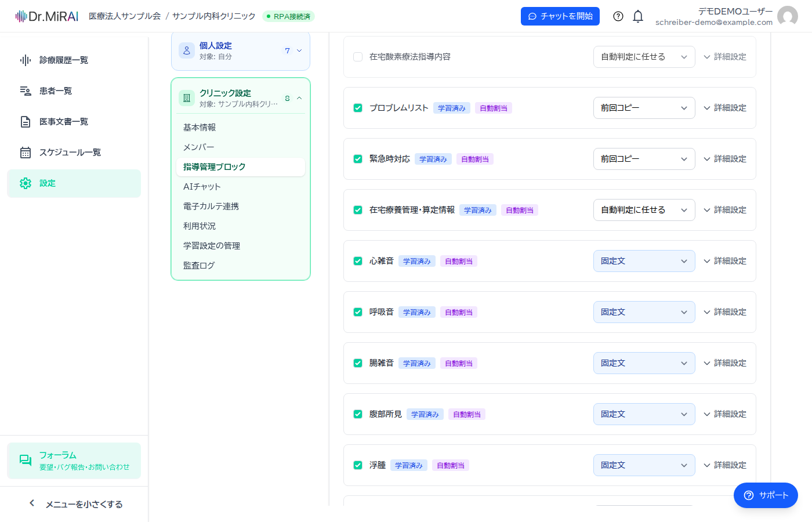Click the 設定 gear icon
The image size is (812, 522).
pyautogui.click(x=26, y=183)
